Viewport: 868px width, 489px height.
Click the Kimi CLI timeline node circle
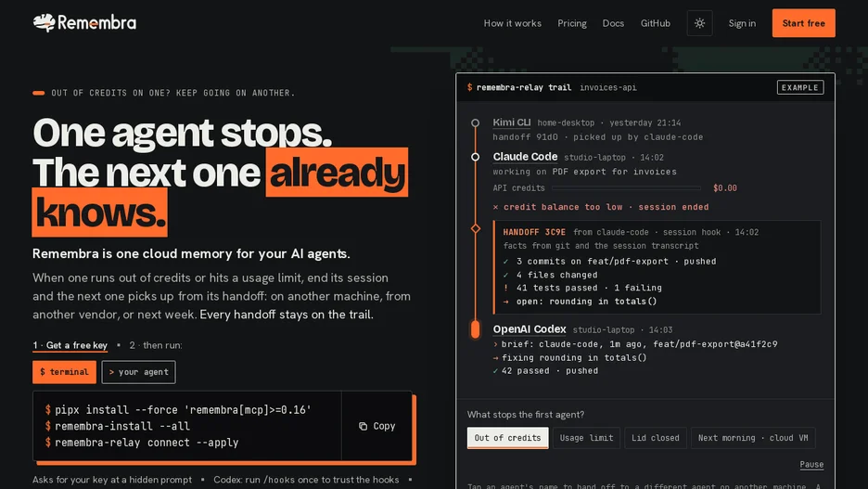click(x=475, y=122)
